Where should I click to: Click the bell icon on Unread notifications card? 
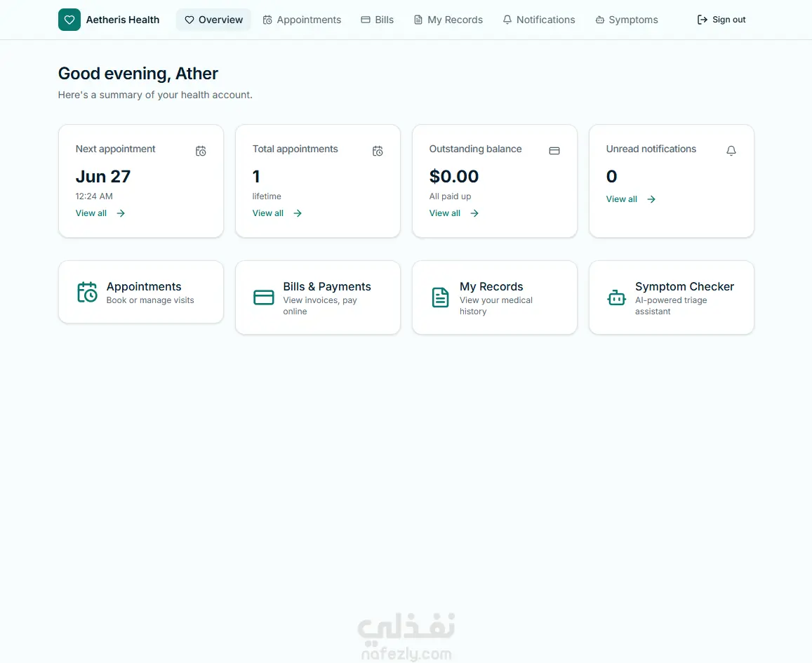[x=731, y=151]
